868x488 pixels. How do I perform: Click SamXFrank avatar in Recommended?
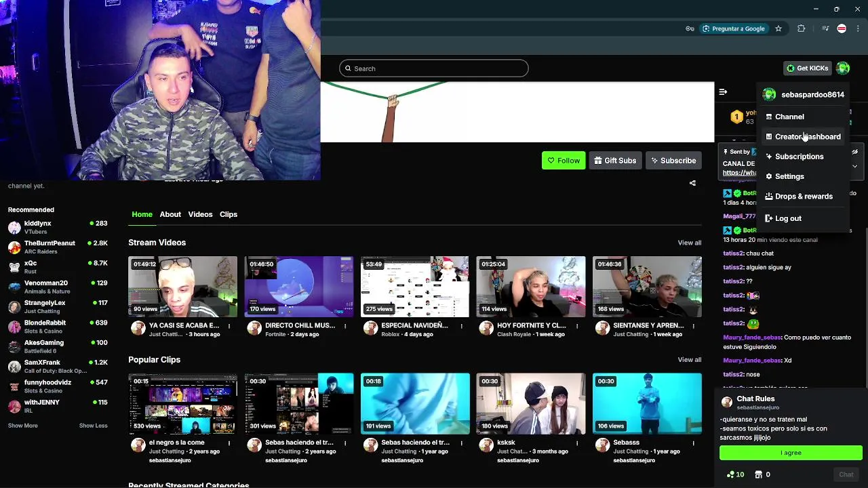point(14,367)
